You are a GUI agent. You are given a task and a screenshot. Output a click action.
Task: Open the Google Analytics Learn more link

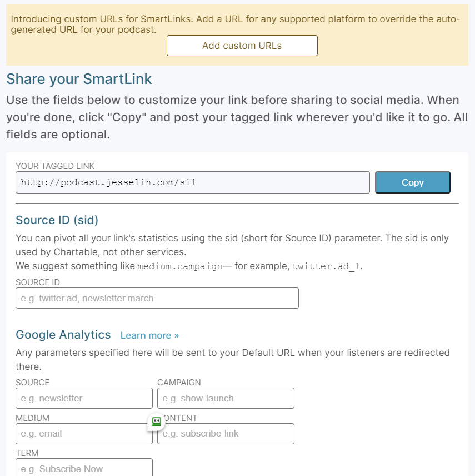(x=149, y=335)
